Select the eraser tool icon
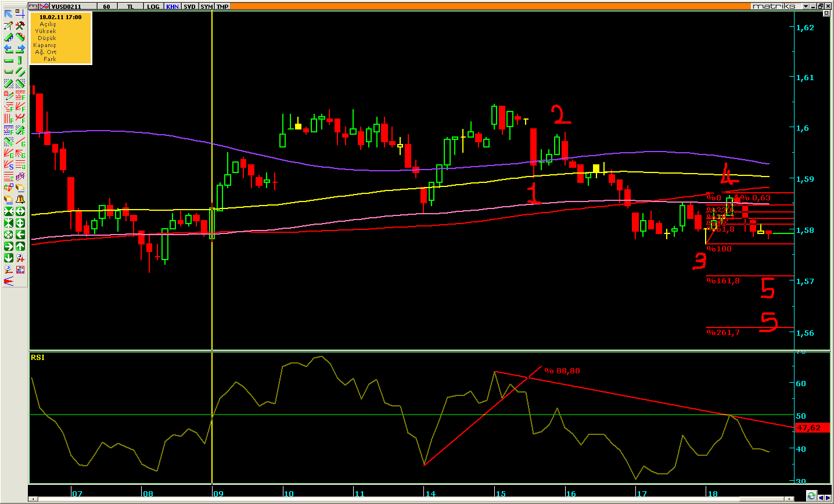Image resolution: width=834 pixels, height=504 pixels. pos(20,188)
